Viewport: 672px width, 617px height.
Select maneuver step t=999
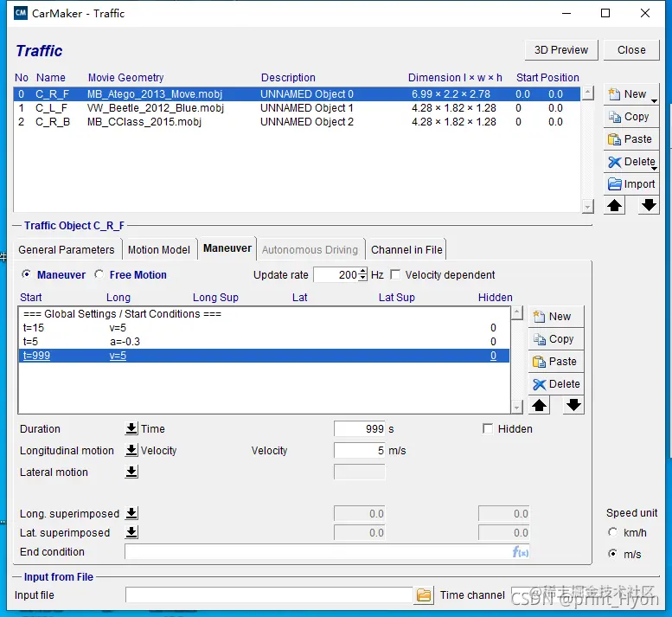tap(264, 356)
